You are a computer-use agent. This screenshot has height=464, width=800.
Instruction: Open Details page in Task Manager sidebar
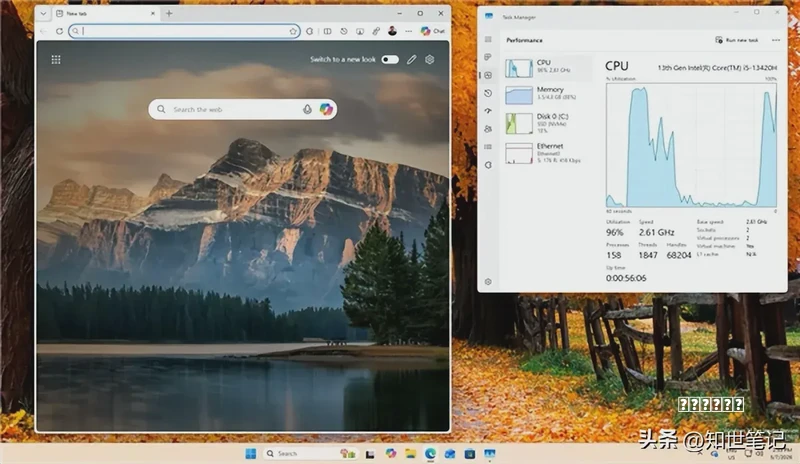(x=488, y=147)
